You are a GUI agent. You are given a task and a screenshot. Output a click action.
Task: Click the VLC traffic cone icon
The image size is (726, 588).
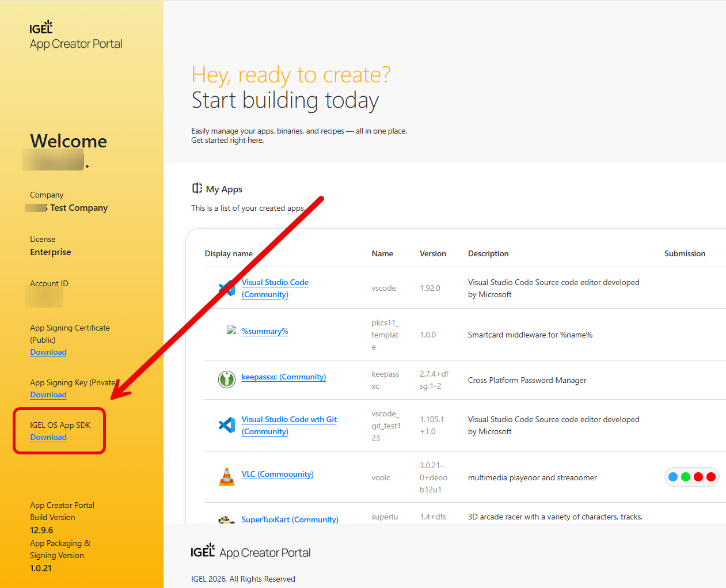[x=227, y=477]
